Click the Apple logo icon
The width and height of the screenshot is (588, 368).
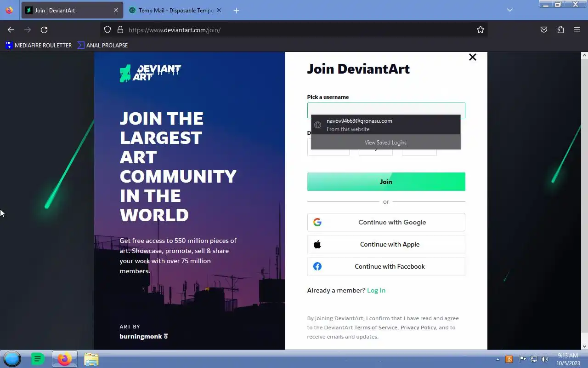[x=317, y=244]
